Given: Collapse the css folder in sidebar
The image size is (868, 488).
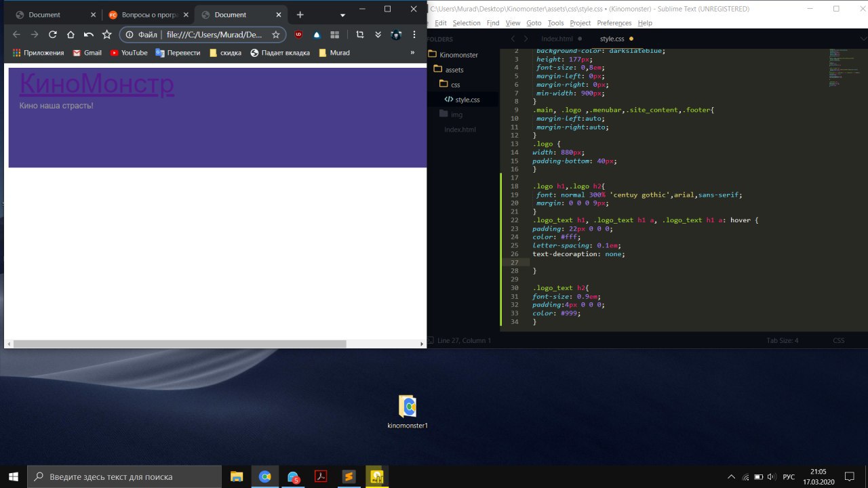Looking at the screenshot, I should click(x=450, y=85).
